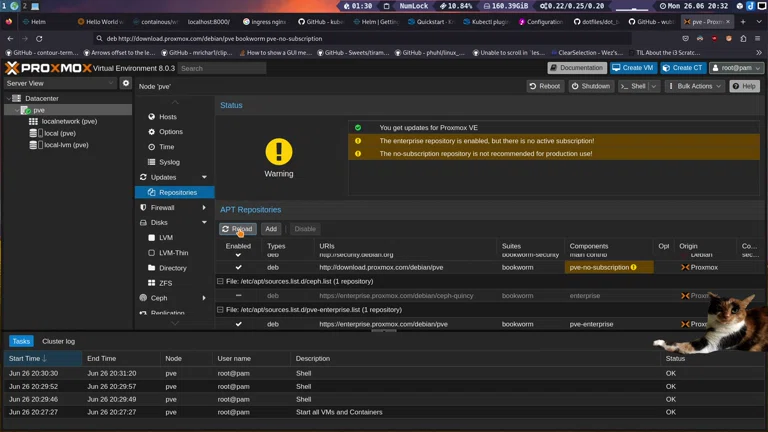Image resolution: width=768 pixels, height=432 pixels.
Task: Collapse the pve node expander
Action: point(17,110)
